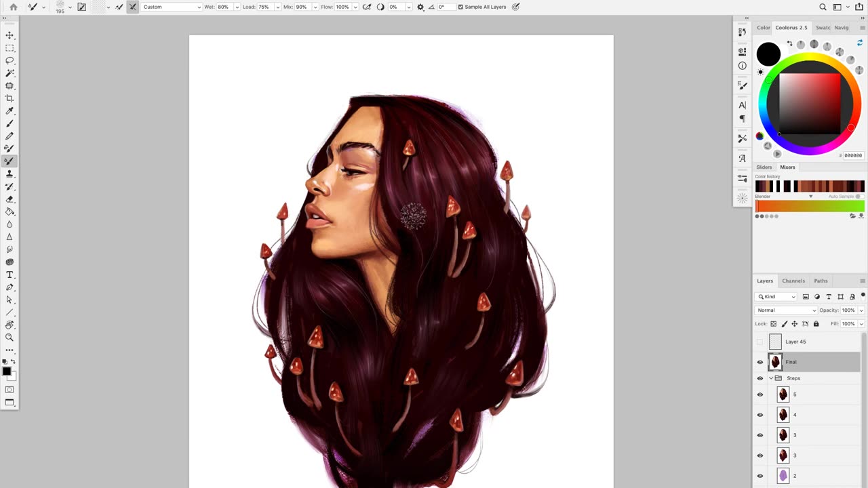The width and height of the screenshot is (868, 488).
Task: Click the black foreground color circle
Action: pyautogui.click(x=768, y=54)
